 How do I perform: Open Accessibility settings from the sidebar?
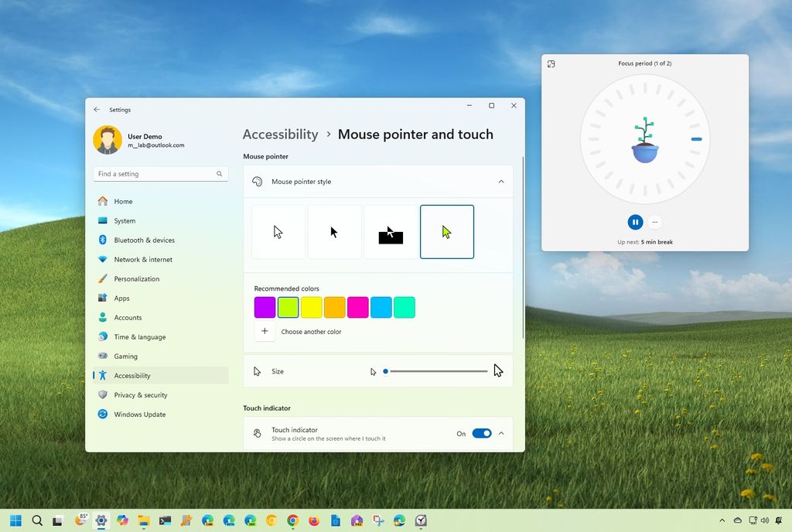(x=132, y=375)
